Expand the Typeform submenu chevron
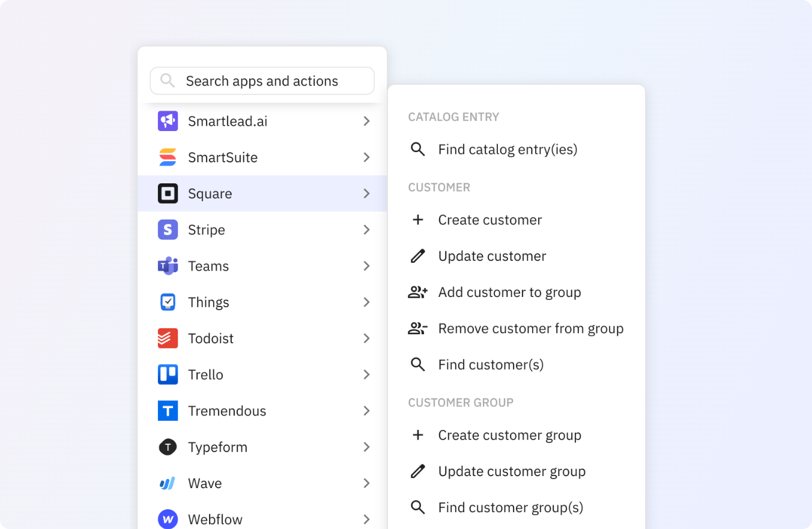 coord(366,447)
